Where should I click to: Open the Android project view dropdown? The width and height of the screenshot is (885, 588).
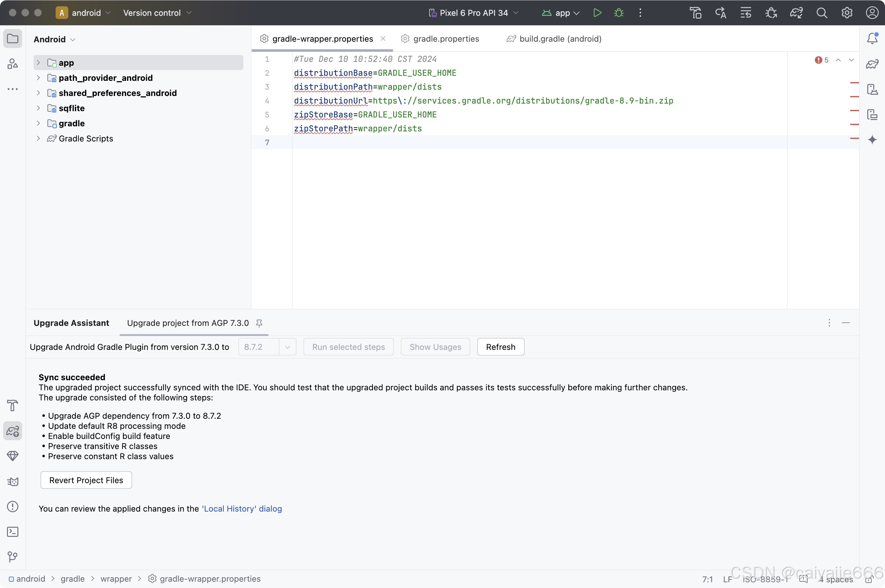[54, 39]
